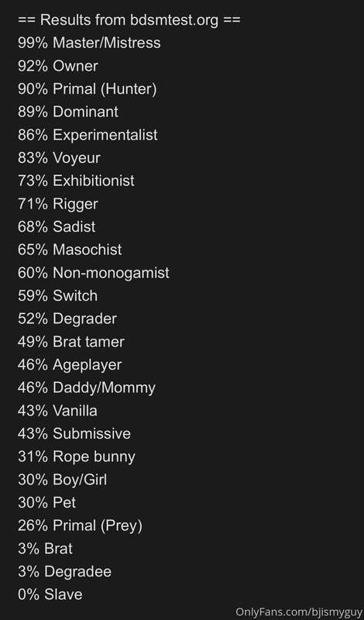The image size is (364, 620).
Task: Click the '71% Rigger' result
Action: pos(58,204)
